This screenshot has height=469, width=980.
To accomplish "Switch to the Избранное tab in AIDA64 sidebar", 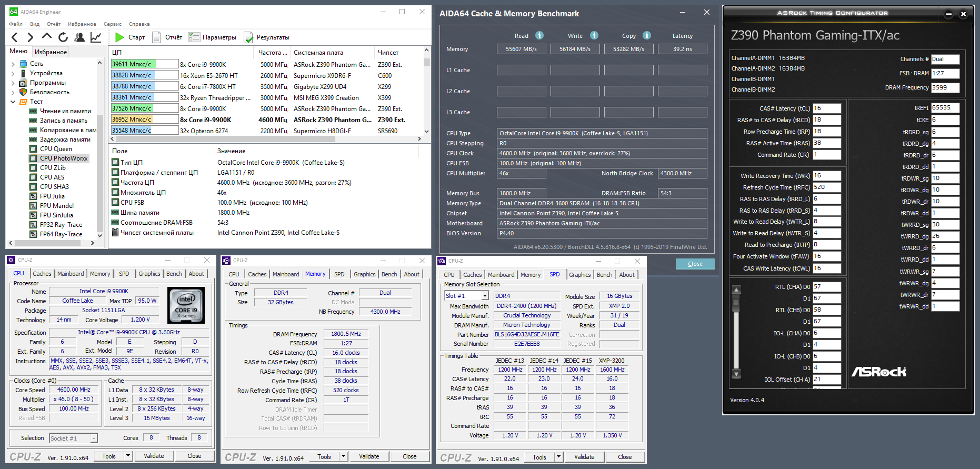I will click(x=51, y=52).
